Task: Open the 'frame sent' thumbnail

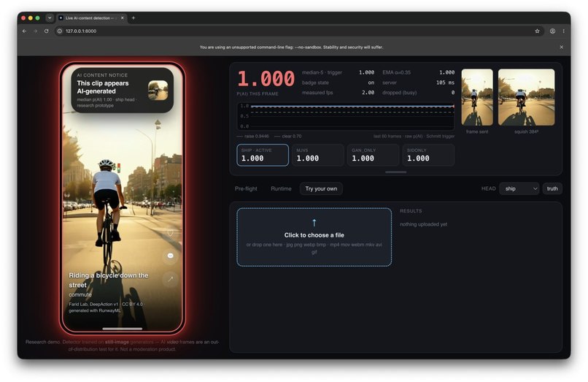Action: pyautogui.click(x=477, y=97)
